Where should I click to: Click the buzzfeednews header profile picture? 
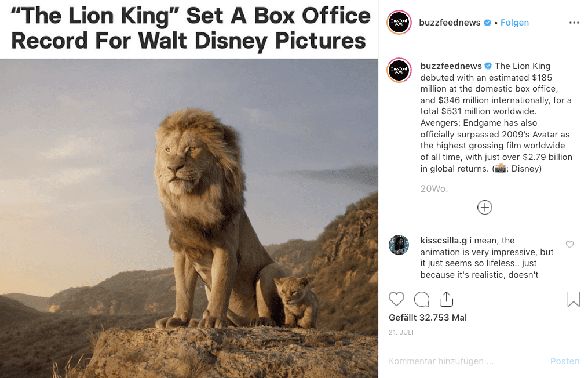tap(399, 23)
